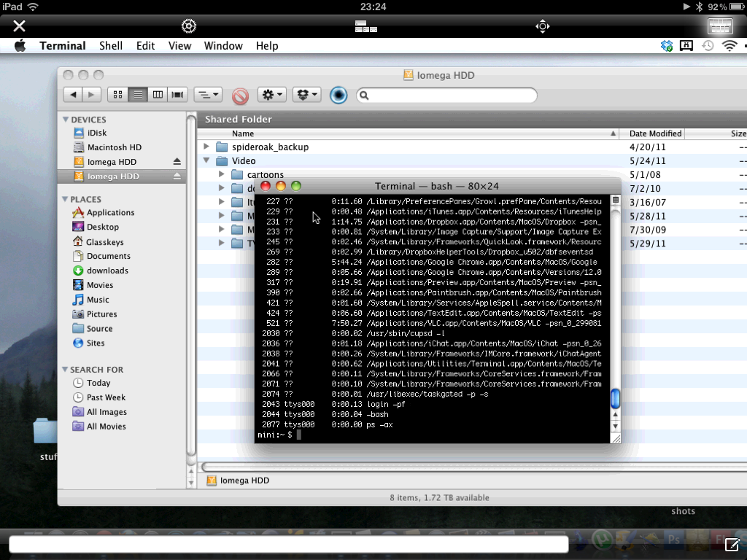747x560 pixels.
Task: Switch Finder to Cover Flow view
Action: pos(177,95)
